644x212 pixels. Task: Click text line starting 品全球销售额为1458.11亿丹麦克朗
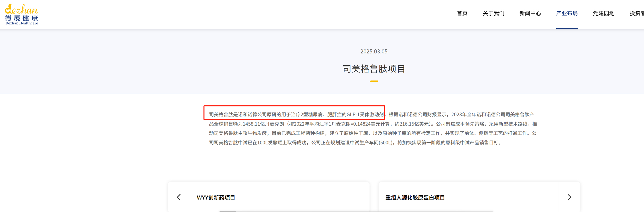[373, 124]
